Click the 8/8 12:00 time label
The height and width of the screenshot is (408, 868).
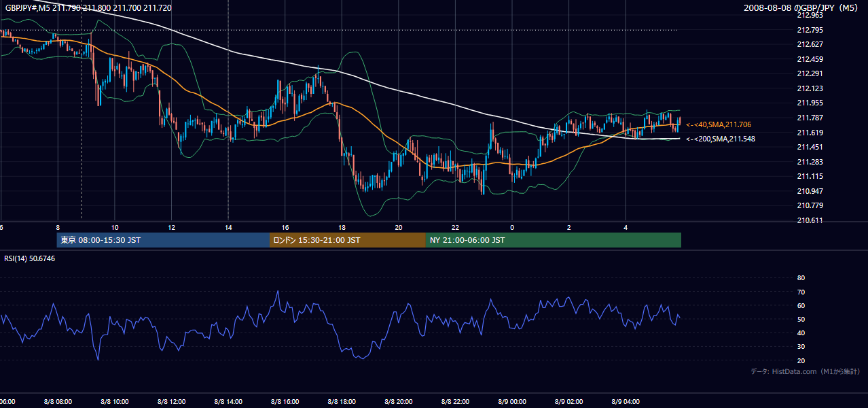(x=171, y=402)
